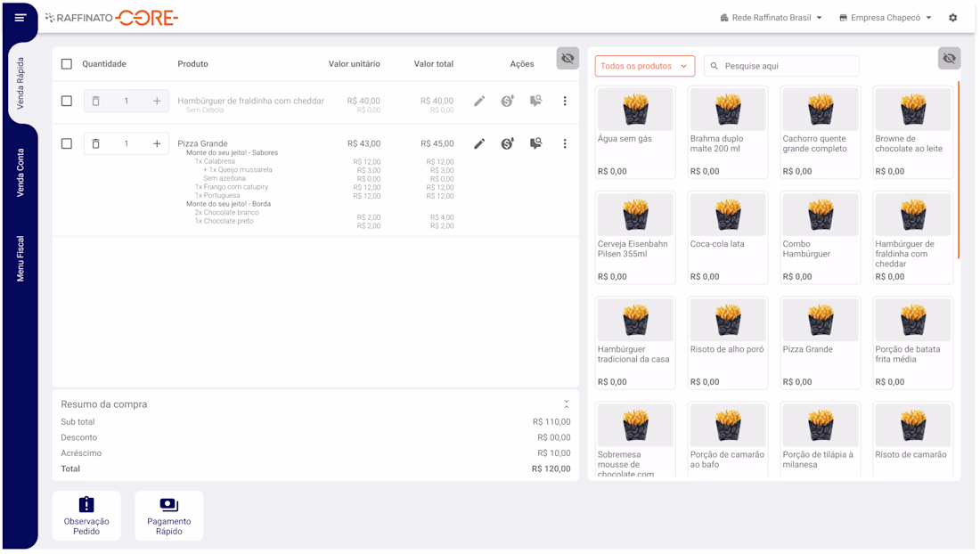Add Combo Hambúrguer product

coord(820,237)
